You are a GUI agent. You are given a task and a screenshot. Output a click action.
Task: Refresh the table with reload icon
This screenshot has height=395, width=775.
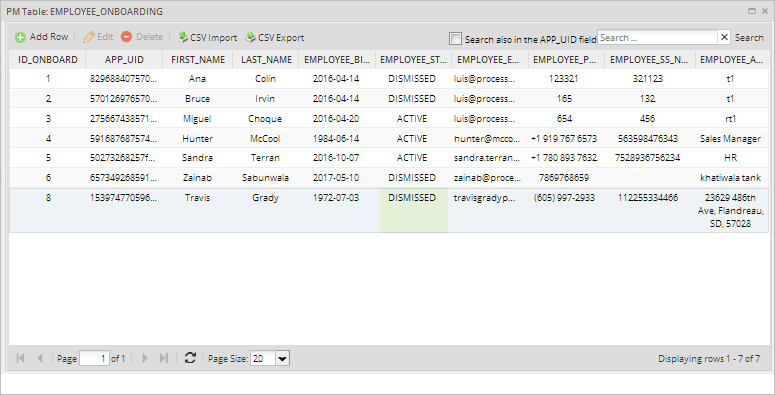(x=190, y=358)
